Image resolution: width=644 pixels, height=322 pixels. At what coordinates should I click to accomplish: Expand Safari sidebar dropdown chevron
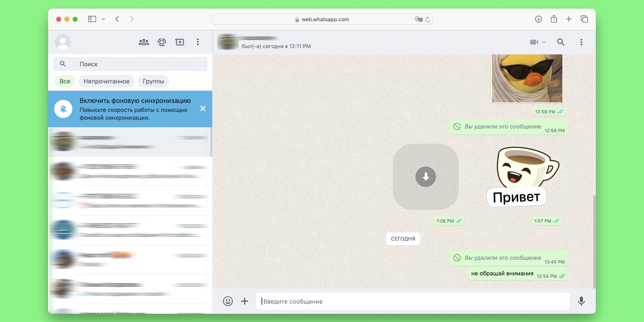click(x=103, y=19)
